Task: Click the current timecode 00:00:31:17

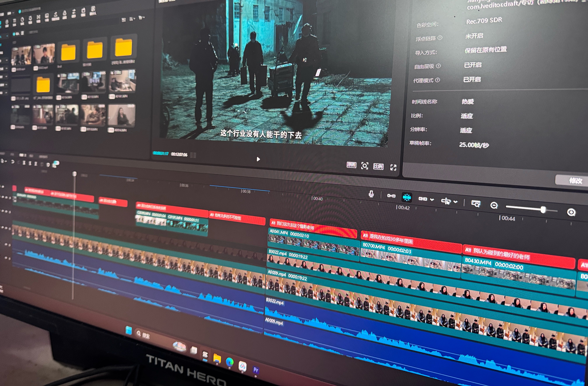Action: coord(161,153)
